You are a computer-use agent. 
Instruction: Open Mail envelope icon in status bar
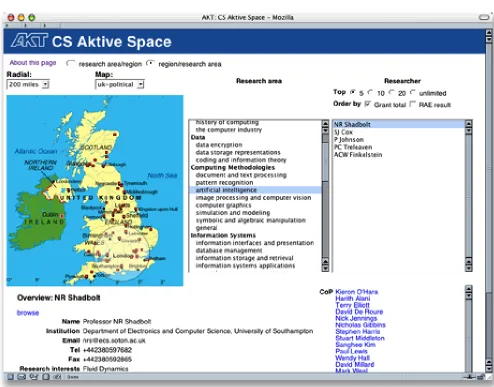tap(22, 377)
